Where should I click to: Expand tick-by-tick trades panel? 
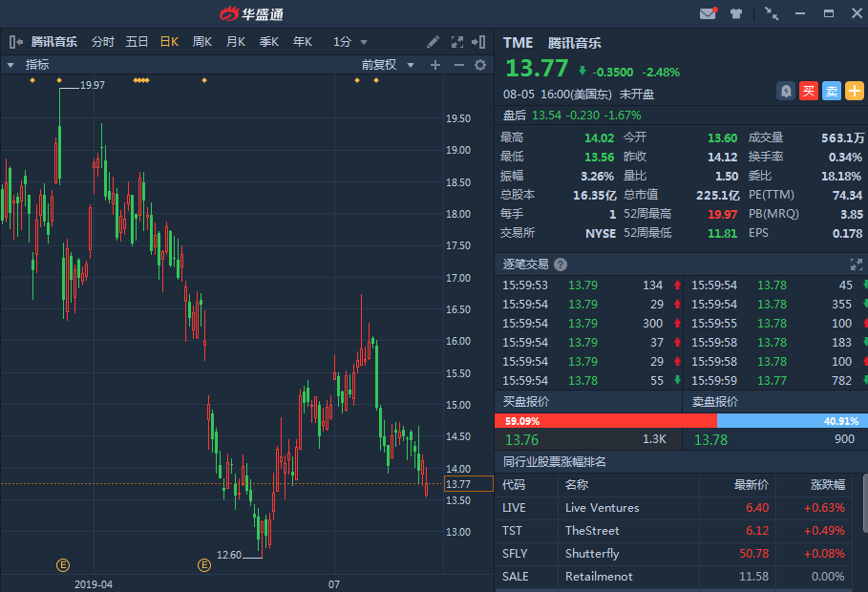pos(856,264)
